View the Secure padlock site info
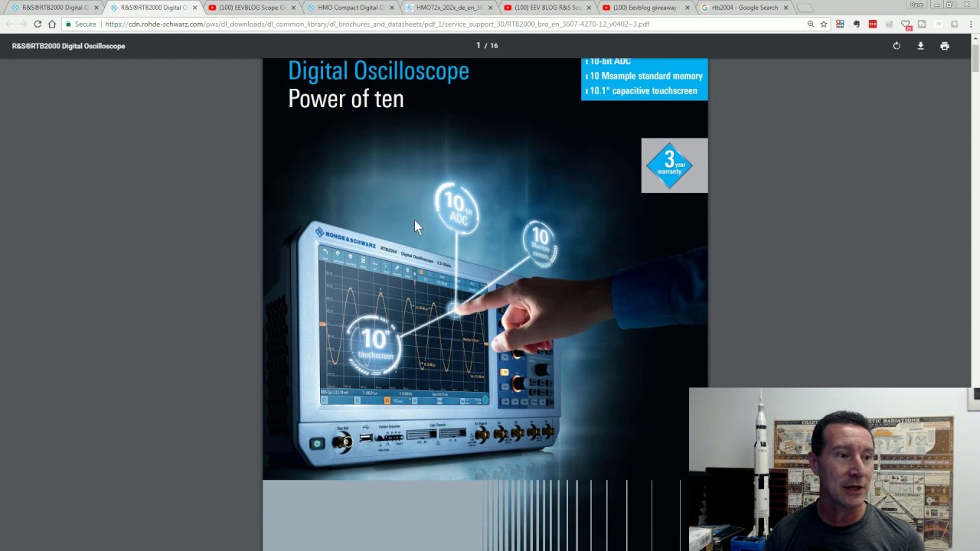 pos(81,24)
